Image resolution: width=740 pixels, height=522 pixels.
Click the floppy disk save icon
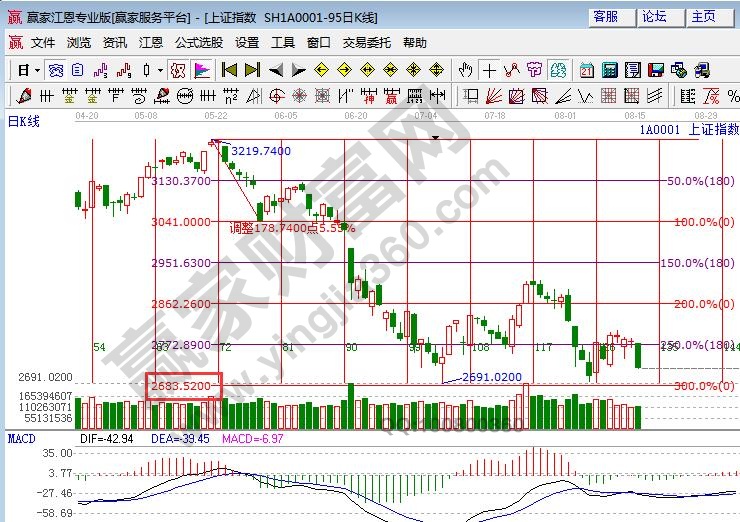tap(656, 70)
